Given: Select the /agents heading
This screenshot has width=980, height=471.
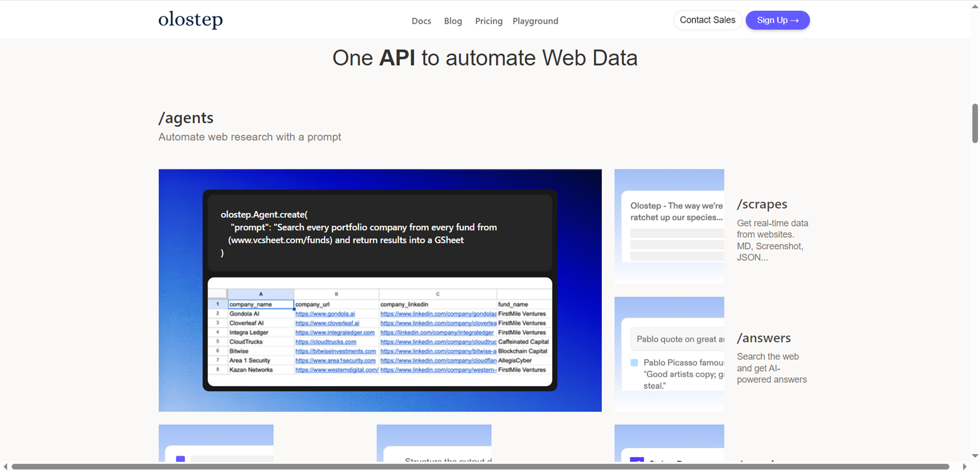Looking at the screenshot, I should pyautogui.click(x=186, y=117).
